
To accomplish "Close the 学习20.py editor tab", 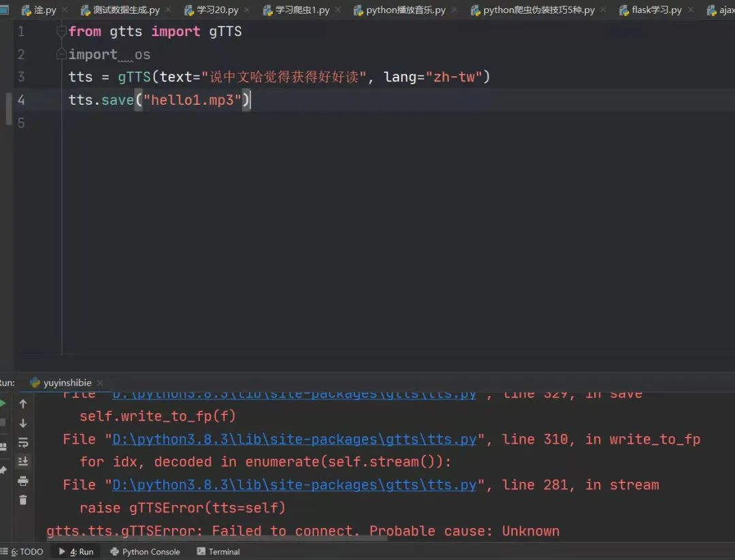I will click(246, 10).
